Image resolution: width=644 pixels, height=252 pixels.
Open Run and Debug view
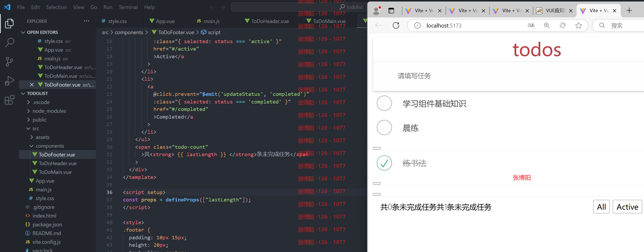point(9,81)
